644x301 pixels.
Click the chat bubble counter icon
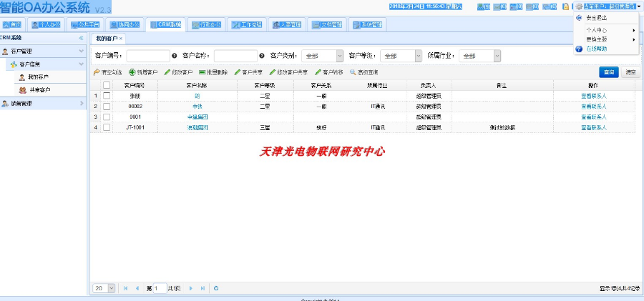coord(550,6)
